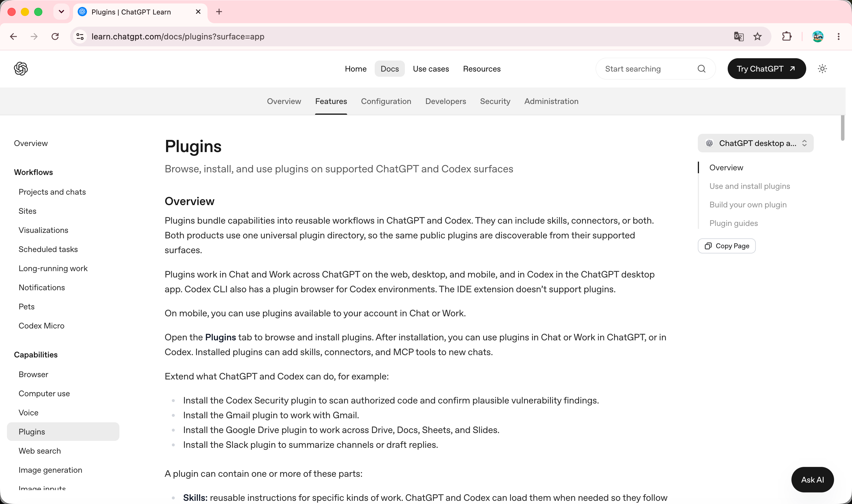Select Docs in the top navigation

(x=390, y=69)
